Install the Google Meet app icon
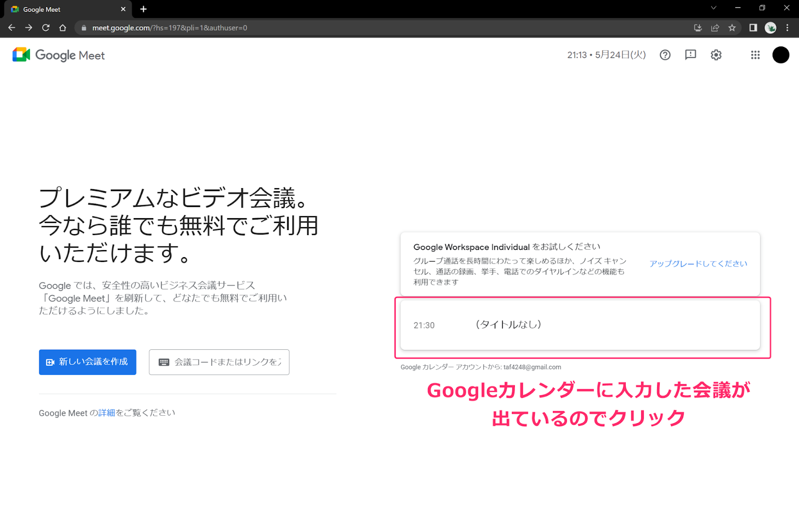This screenshot has height=532, width=799. coord(698,28)
